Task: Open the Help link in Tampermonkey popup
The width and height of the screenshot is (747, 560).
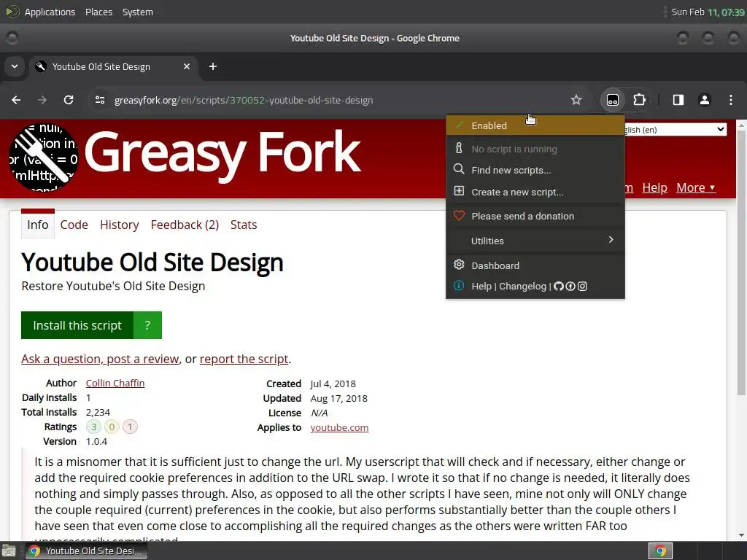Action: click(x=481, y=286)
